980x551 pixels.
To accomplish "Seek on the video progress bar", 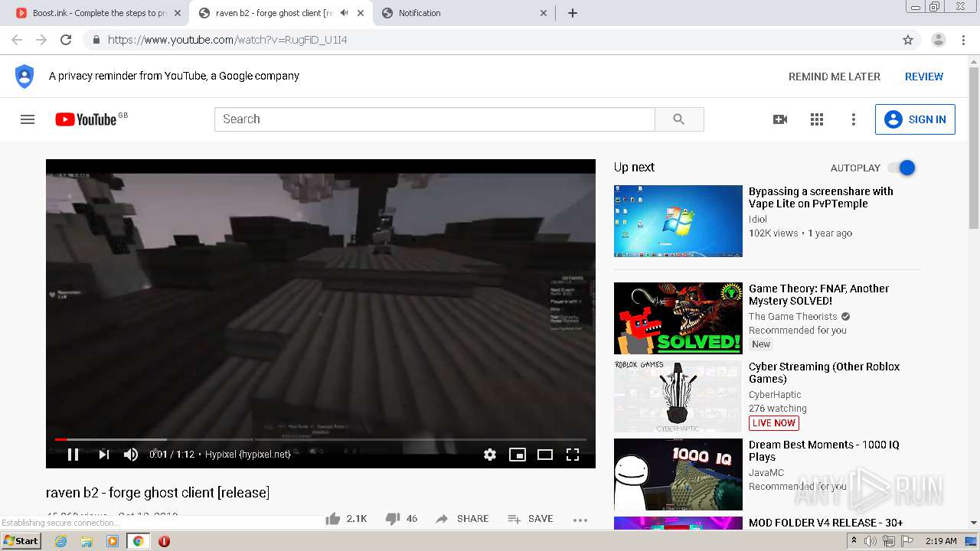I will point(320,439).
